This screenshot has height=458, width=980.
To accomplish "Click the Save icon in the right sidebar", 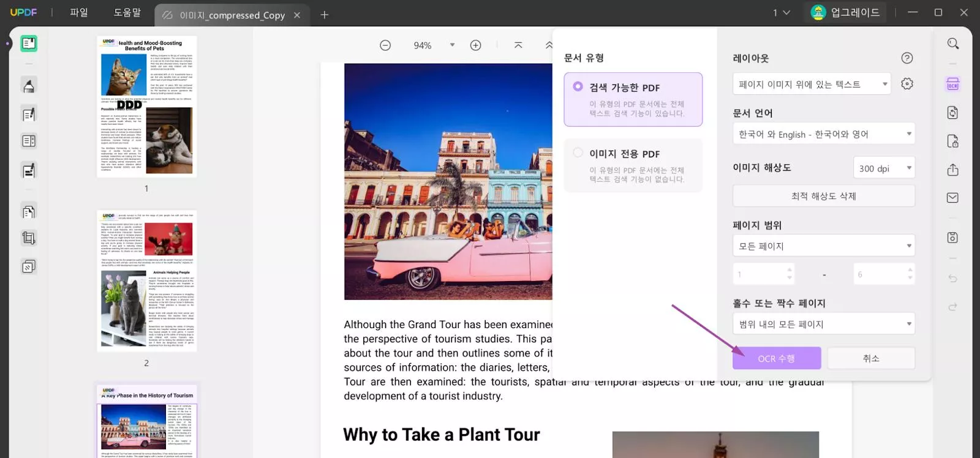I will coord(953,238).
